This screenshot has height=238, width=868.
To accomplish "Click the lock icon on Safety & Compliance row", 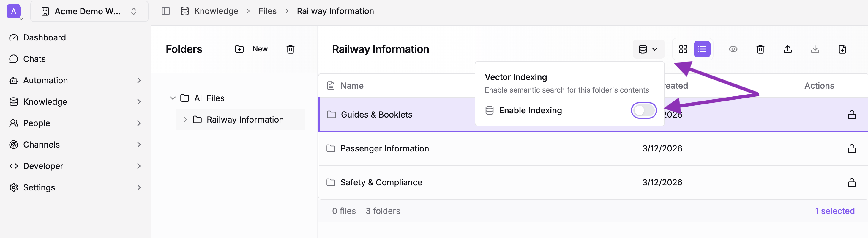I will tap(852, 182).
